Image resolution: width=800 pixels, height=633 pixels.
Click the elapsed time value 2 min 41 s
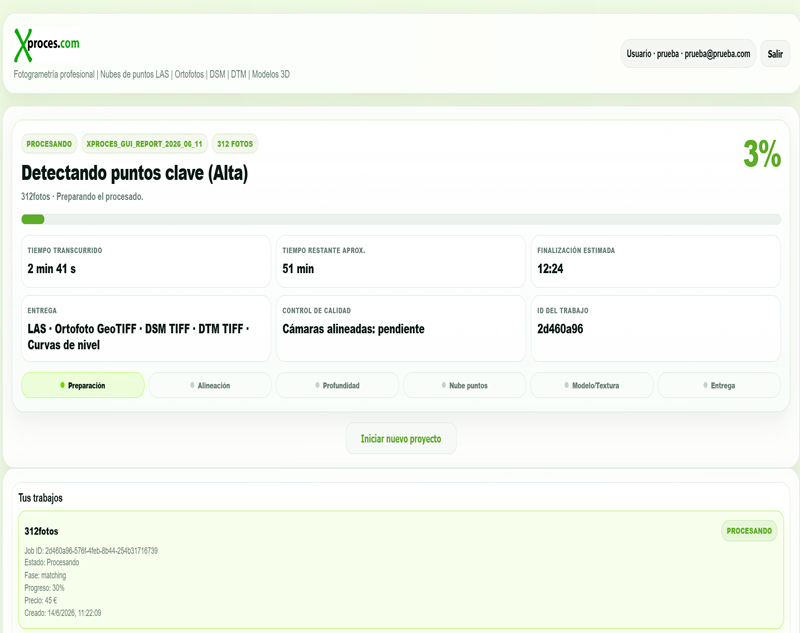click(x=52, y=269)
